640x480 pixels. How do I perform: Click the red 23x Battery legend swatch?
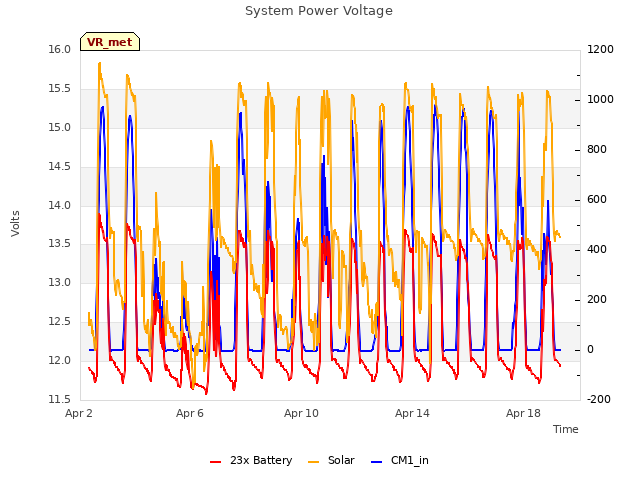tap(216, 462)
